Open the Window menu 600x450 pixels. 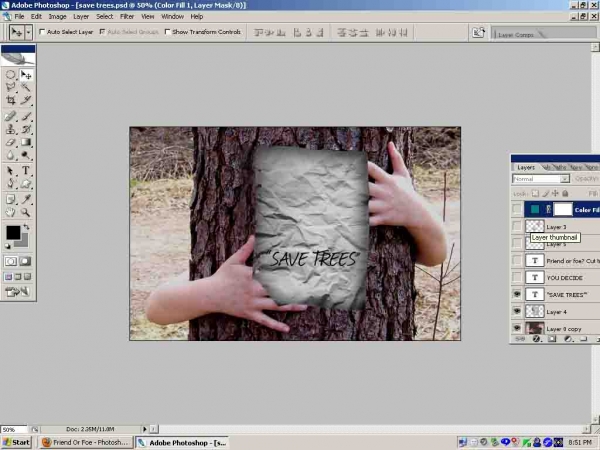tap(172, 16)
